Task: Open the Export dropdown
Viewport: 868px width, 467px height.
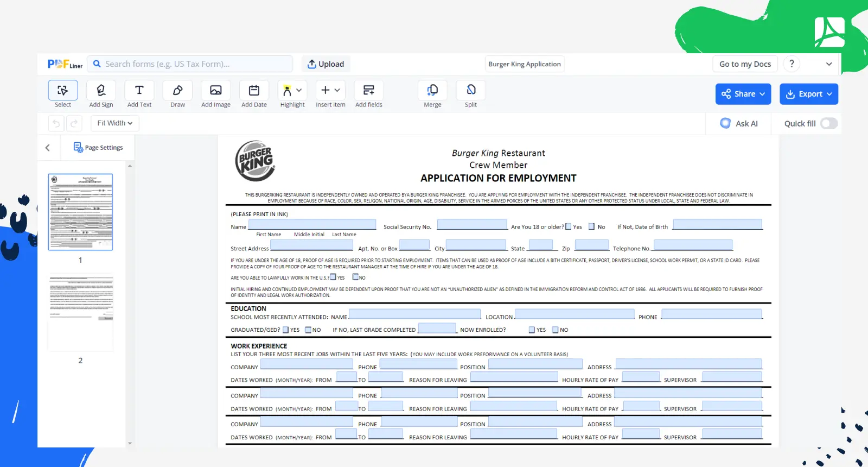Action: click(x=809, y=94)
